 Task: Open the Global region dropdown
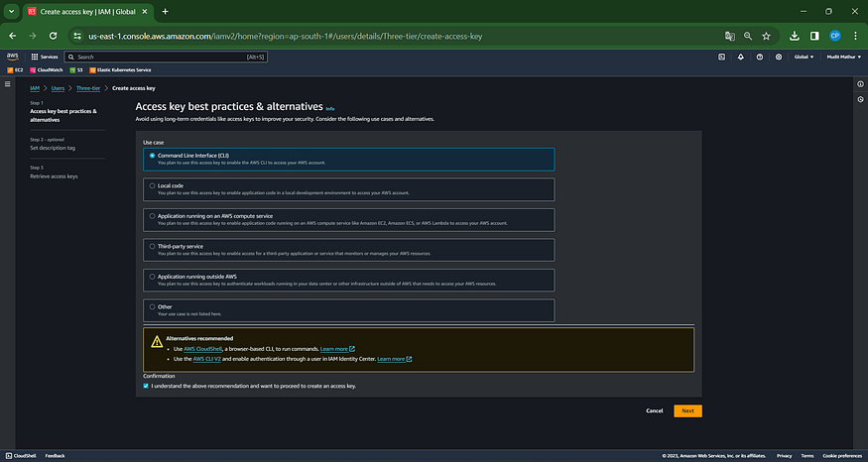(804, 57)
